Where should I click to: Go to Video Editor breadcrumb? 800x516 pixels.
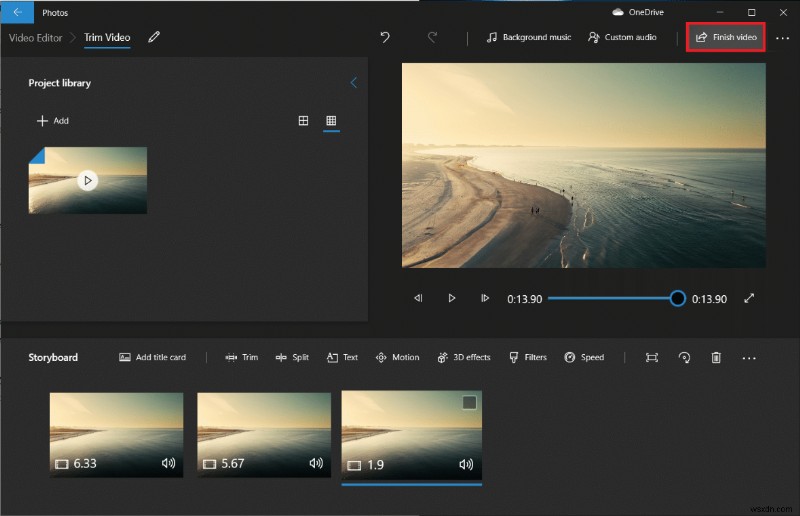point(35,37)
